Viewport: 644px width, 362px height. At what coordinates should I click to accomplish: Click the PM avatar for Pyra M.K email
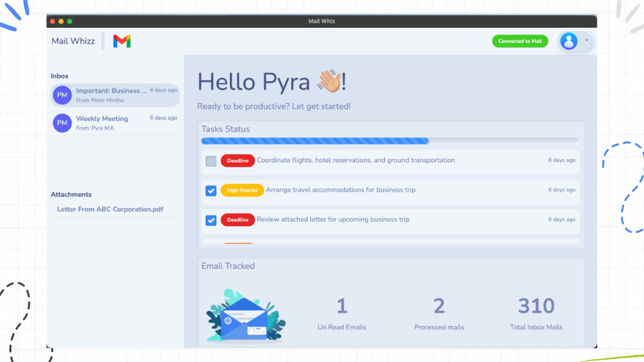pos(62,123)
